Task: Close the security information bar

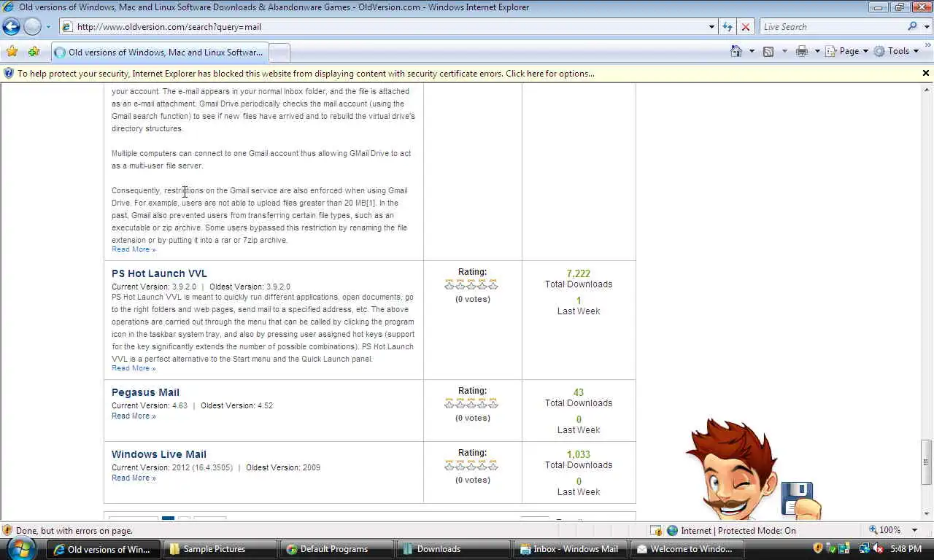Action: 926,73
